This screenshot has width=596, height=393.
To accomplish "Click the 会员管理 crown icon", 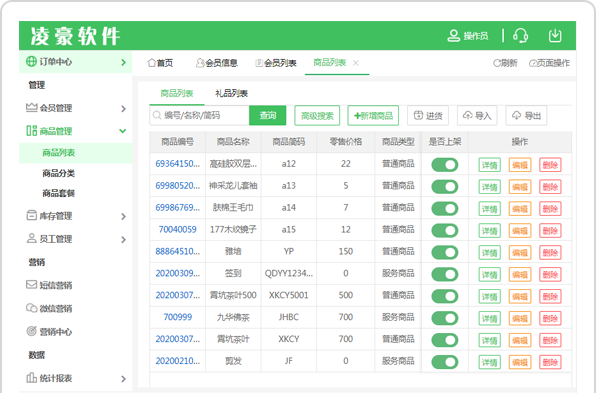I will coord(31,108).
